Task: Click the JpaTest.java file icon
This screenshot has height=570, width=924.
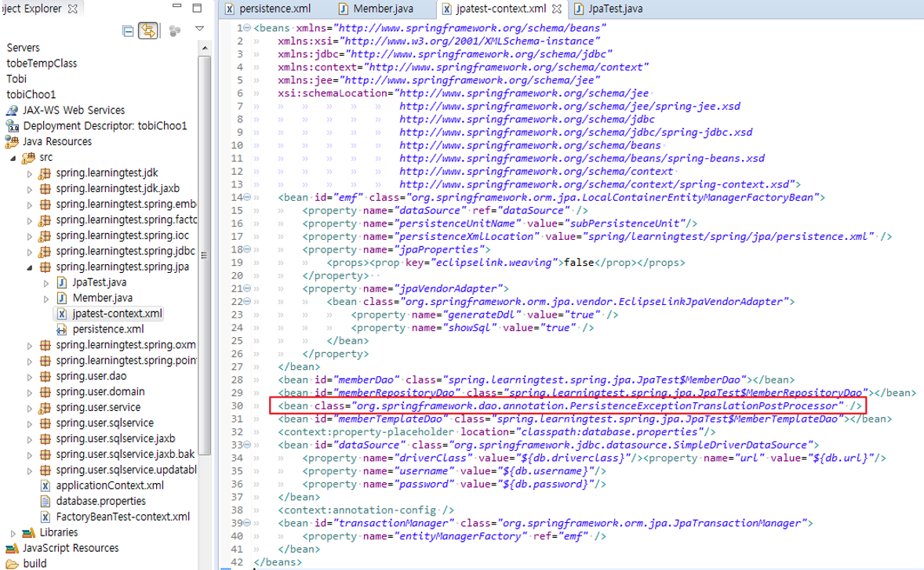Action: pyautogui.click(x=61, y=282)
